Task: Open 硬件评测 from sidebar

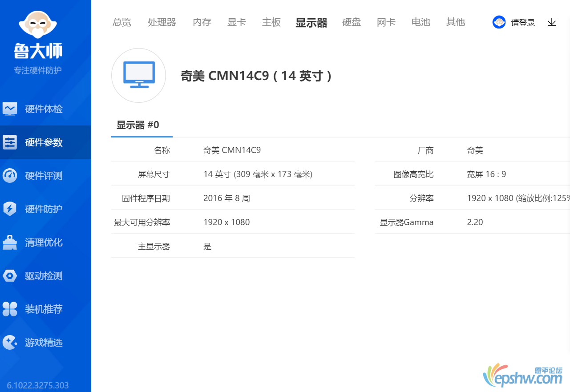Action: 45,176
